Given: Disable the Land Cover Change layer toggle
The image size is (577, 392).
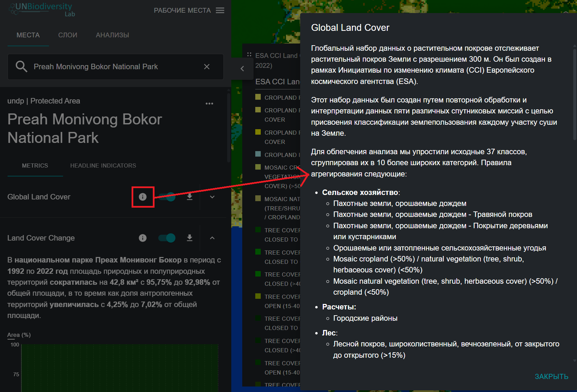Looking at the screenshot, I should coord(167,238).
